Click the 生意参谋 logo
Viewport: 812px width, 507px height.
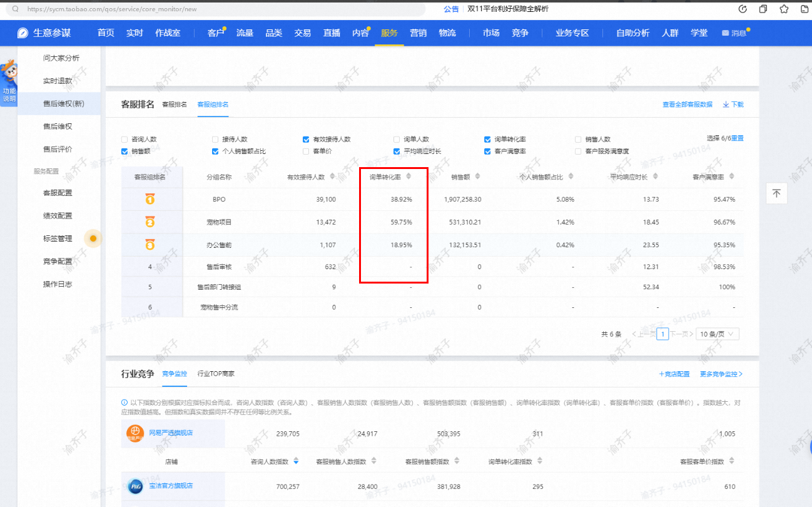tap(44, 33)
